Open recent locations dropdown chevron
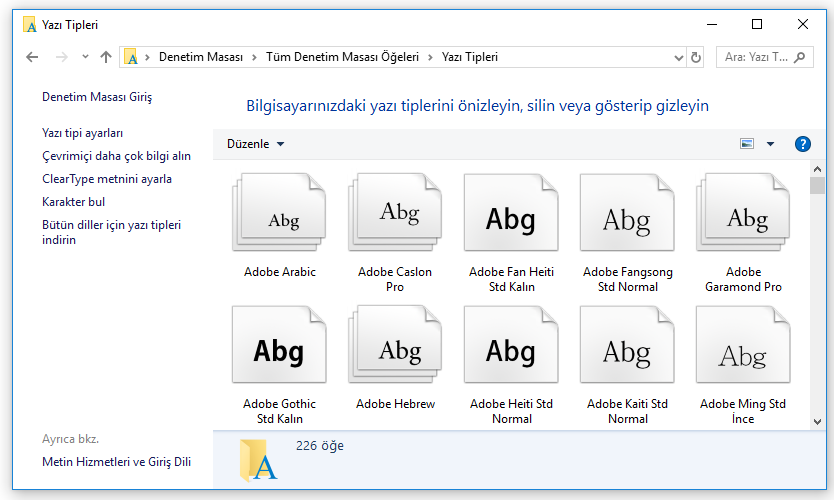The width and height of the screenshot is (834, 500). [85, 57]
